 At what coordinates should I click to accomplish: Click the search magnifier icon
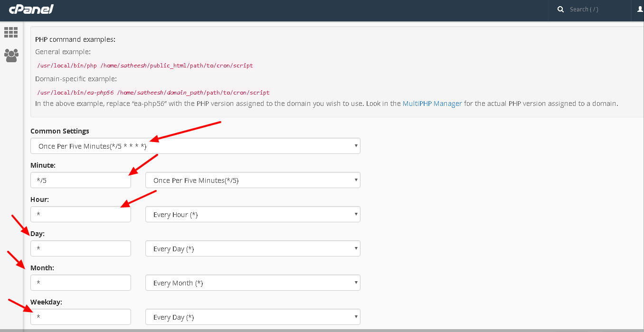(x=560, y=9)
